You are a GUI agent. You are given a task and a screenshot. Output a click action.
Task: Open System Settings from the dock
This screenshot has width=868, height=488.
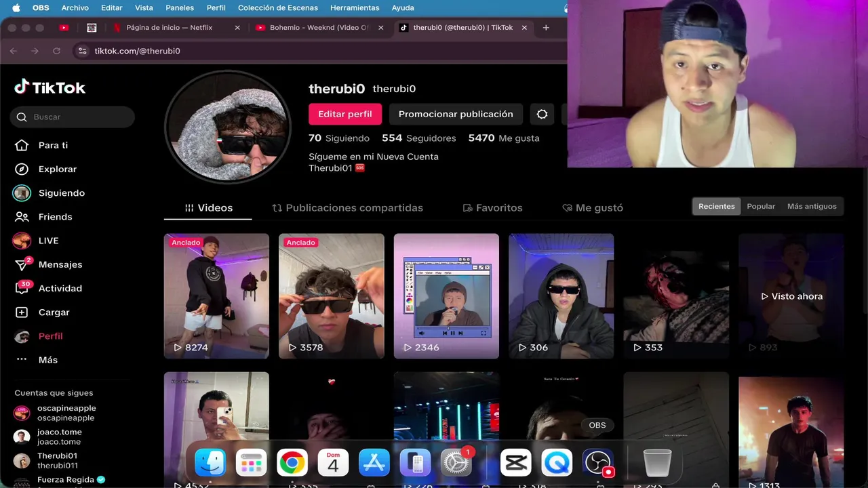[456, 463]
